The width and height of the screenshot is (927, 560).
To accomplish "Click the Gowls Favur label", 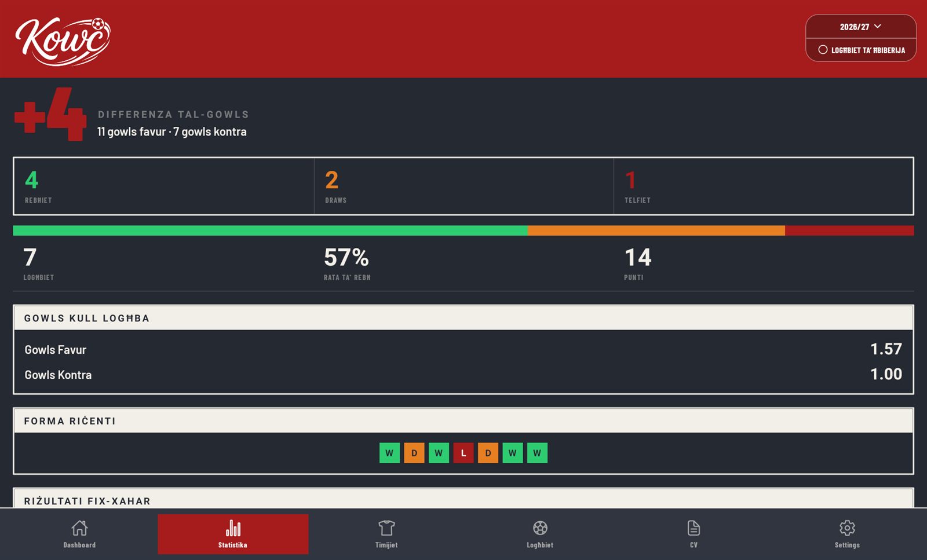I will [x=55, y=350].
